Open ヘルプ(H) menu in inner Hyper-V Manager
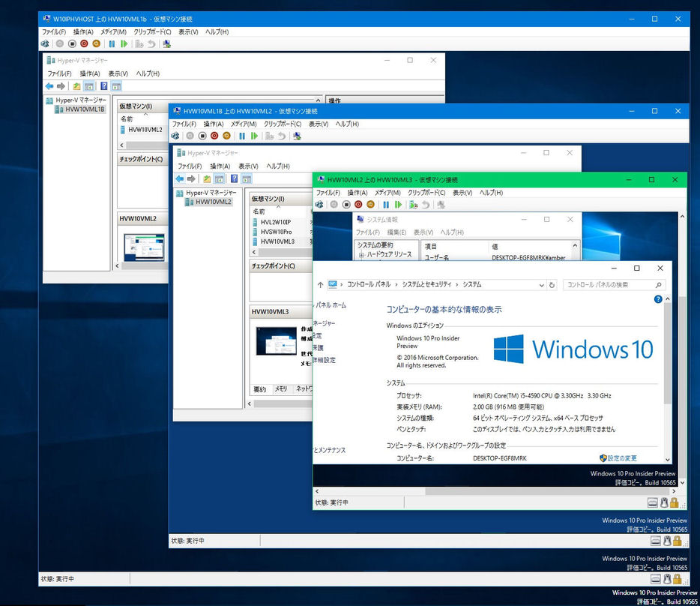 coord(278,166)
